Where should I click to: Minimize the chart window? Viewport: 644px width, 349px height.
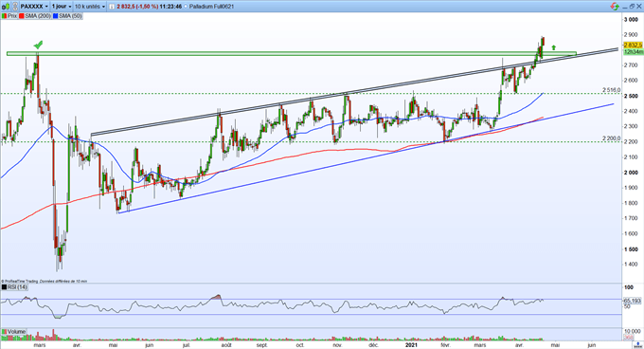tap(625, 8)
